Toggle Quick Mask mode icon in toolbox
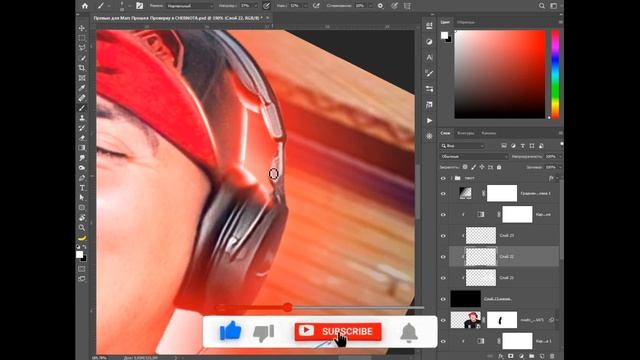 click(x=82, y=269)
